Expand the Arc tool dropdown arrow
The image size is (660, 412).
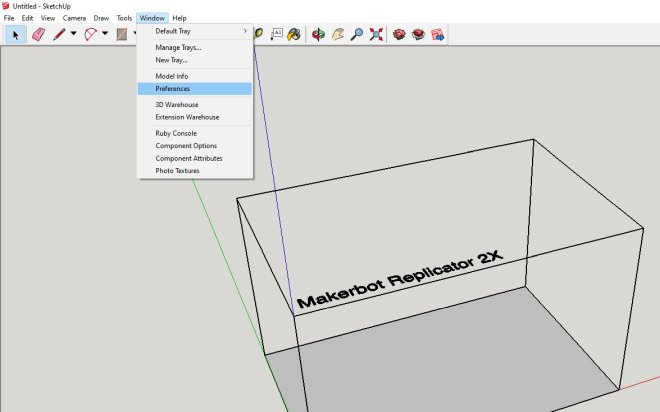tap(105, 33)
